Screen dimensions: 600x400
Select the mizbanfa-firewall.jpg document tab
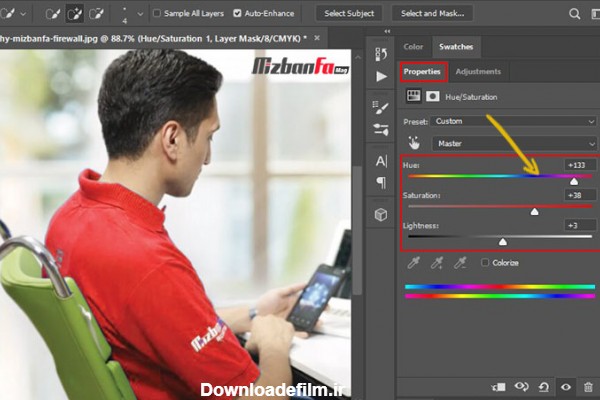click(153, 38)
